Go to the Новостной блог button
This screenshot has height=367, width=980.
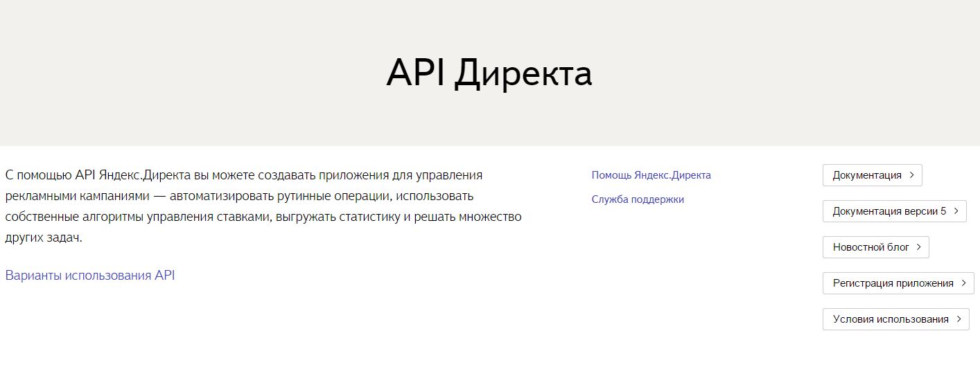tap(875, 247)
